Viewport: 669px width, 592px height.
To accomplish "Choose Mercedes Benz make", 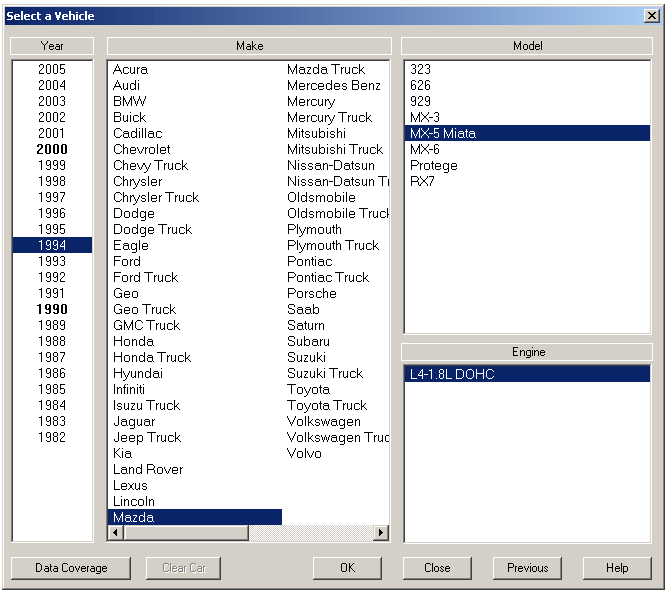I will click(x=334, y=85).
